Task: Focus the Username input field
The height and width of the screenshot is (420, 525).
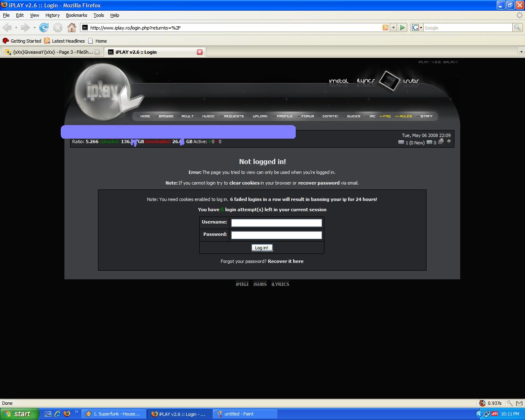Action: 276,223
